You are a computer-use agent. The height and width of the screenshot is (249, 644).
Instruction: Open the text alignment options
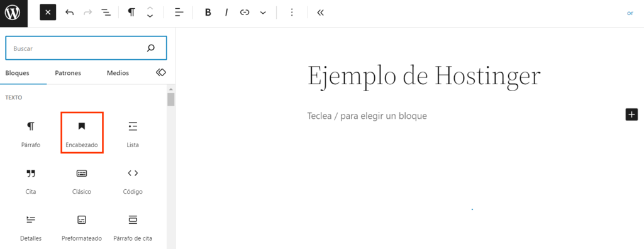[179, 13]
